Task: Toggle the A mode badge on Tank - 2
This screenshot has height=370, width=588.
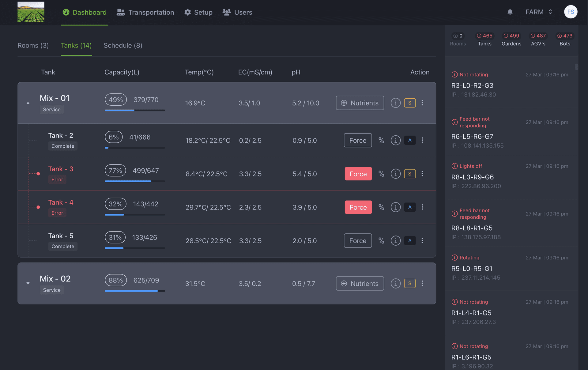Action: [x=410, y=140]
